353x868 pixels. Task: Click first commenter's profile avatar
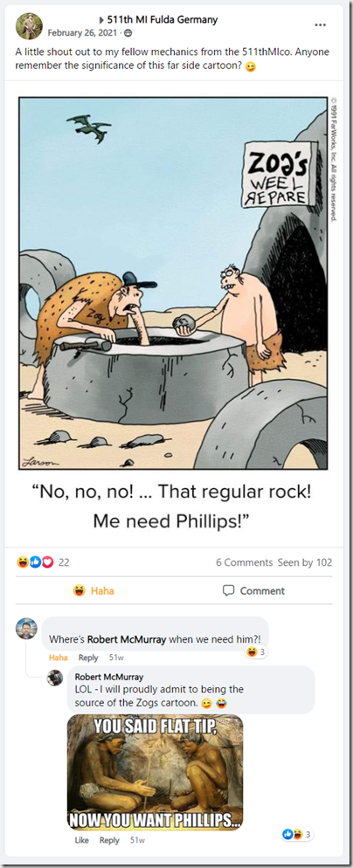(26, 629)
